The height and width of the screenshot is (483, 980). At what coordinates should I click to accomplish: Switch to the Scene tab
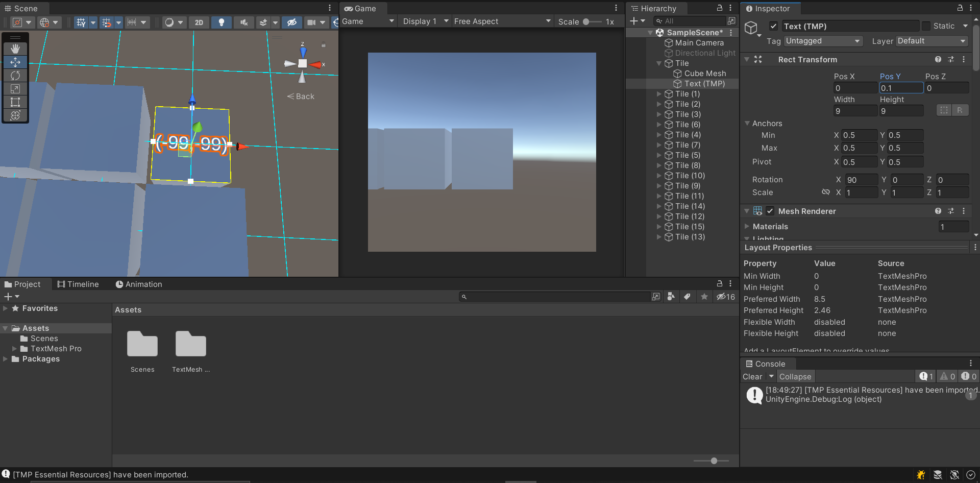pyautogui.click(x=20, y=9)
